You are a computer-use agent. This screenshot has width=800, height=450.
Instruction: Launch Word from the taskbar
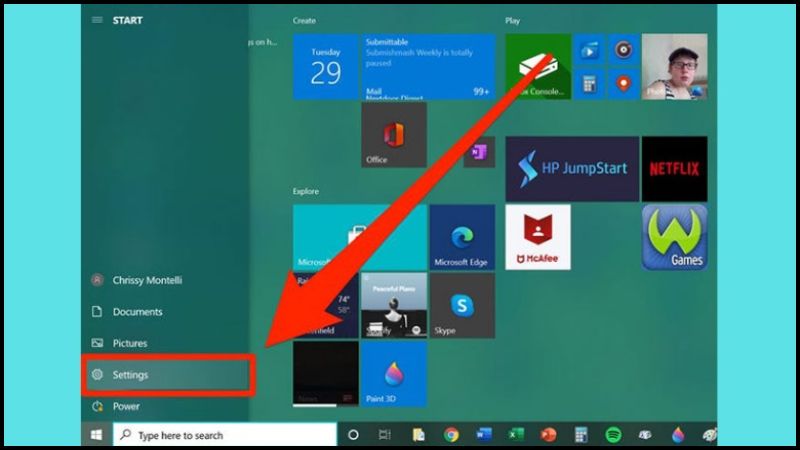pyautogui.click(x=484, y=435)
